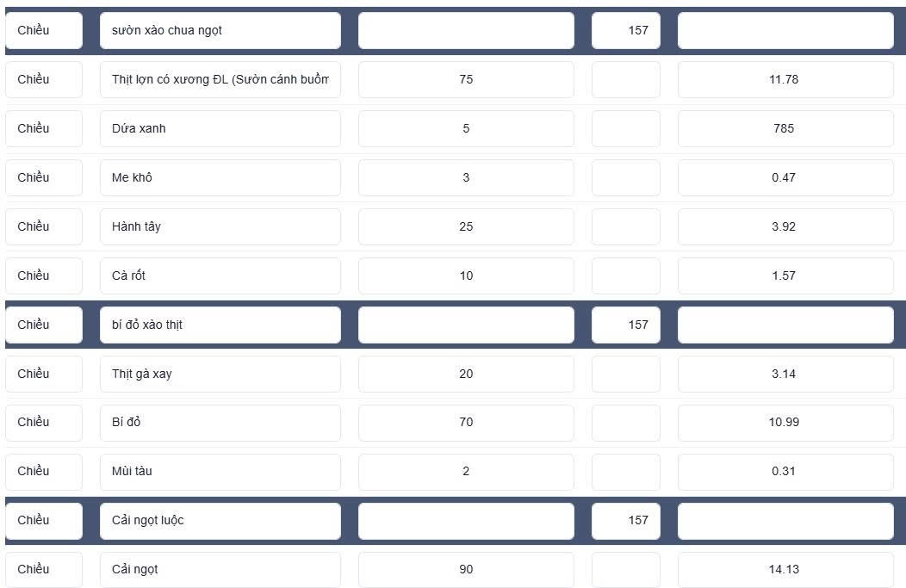Select the 157 servings field for 'bí đỏ xào thịt'
The width and height of the screenshot is (906, 588).
click(626, 325)
